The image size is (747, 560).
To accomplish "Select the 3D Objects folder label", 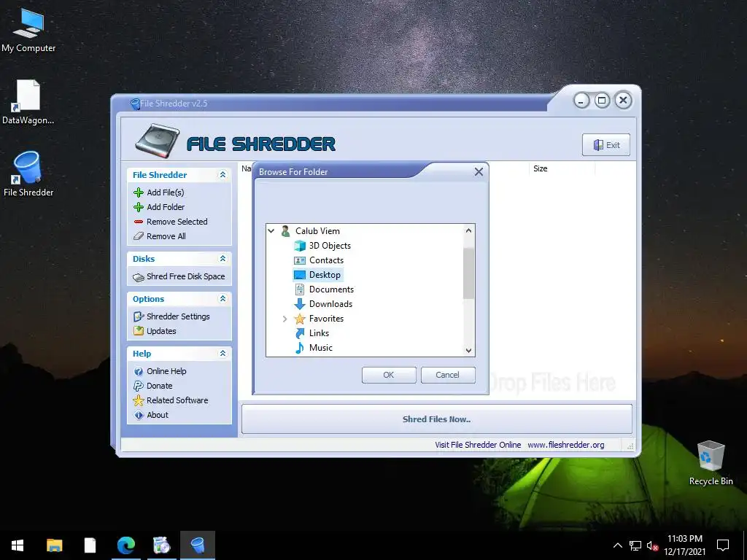I will pos(330,246).
